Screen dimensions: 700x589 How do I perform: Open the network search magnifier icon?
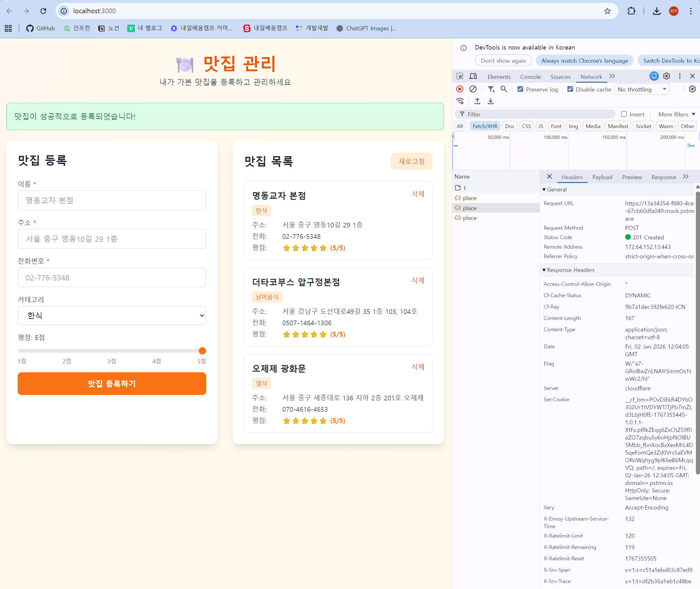coord(504,89)
